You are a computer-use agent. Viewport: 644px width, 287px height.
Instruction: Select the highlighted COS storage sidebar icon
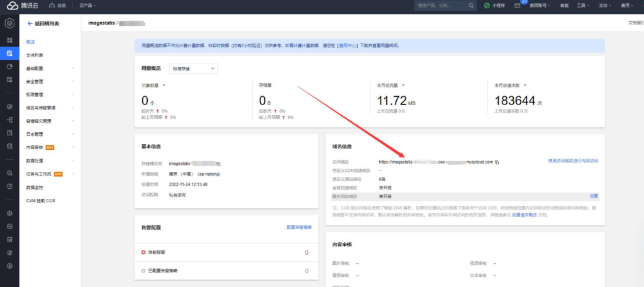(x=9, y=53)
